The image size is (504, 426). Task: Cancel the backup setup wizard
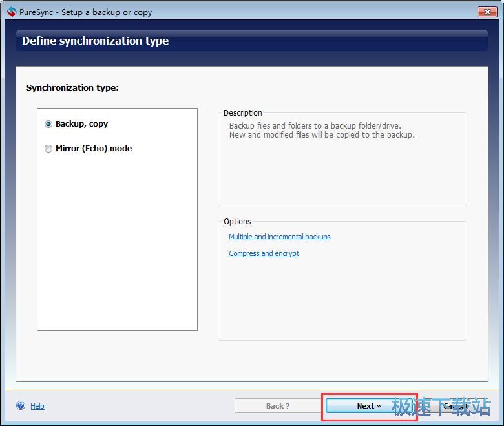pos(456,406)
